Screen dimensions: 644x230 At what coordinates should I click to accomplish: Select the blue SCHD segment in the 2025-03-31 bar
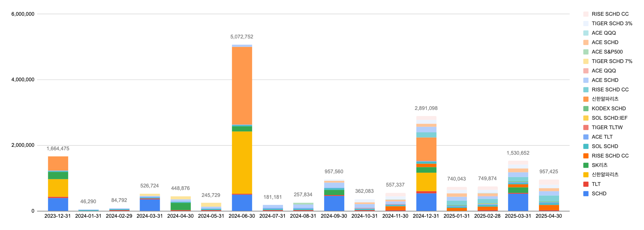pos(518,202)
